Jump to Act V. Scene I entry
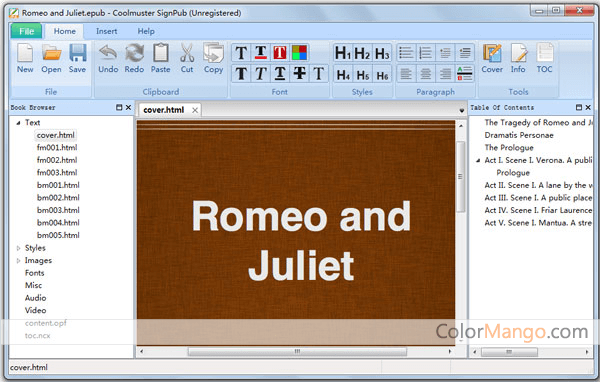600x382 pixels. (x=538, y=223)
